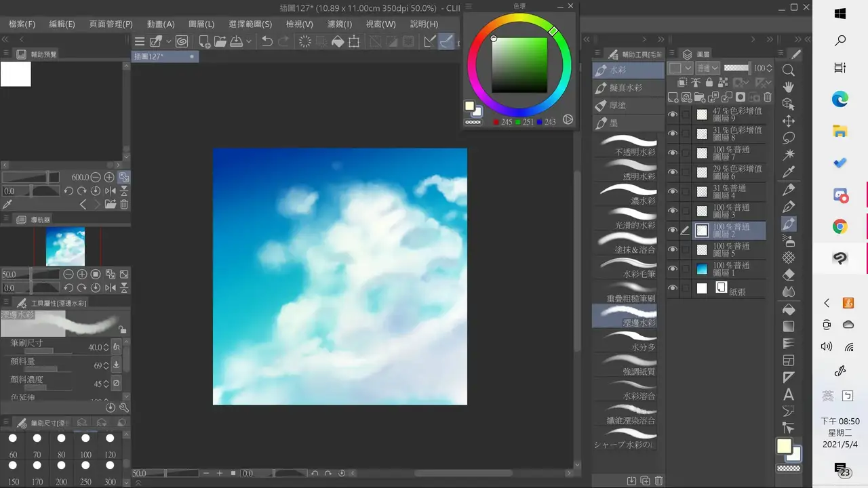The width and height of the screenshot is (868, 488).
Task: Open the 濾鏡(I) menu
Action: pos(340,24)
